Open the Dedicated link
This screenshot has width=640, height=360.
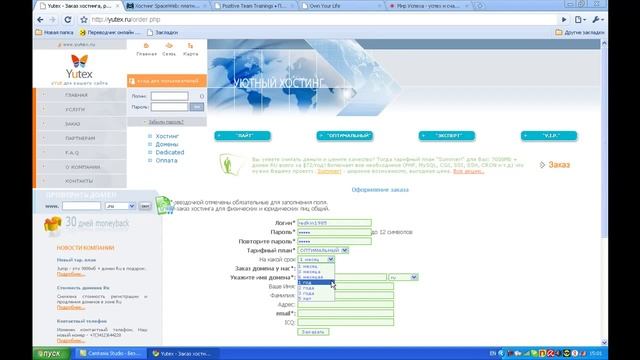pos(170,152)
